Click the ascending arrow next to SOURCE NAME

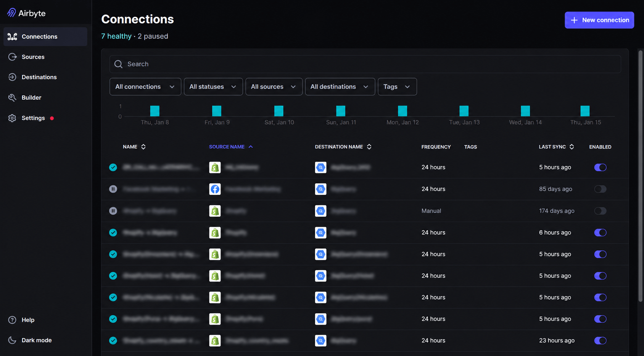[251, 147]
